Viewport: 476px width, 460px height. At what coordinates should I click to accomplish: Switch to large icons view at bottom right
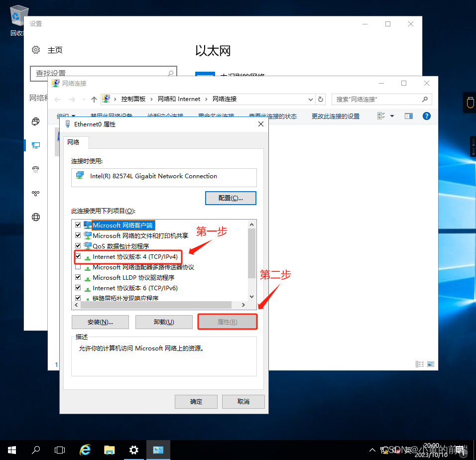[x=431, y=364]
